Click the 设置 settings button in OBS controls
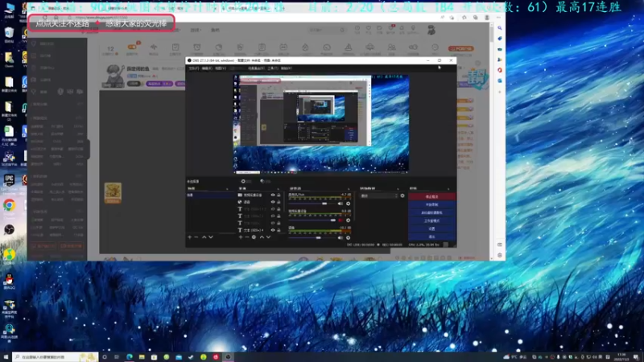The image size is (644, 362). tap(431, 228)
